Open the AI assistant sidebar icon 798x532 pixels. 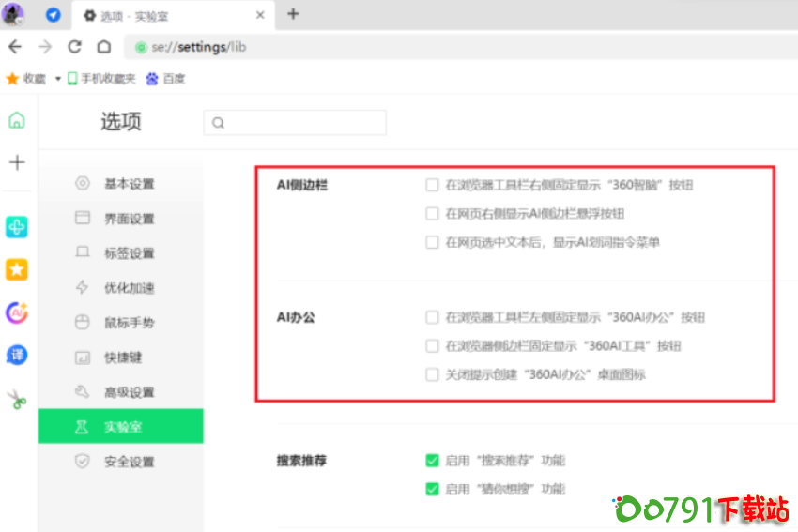pyautogui.click(x=17, y=312)
